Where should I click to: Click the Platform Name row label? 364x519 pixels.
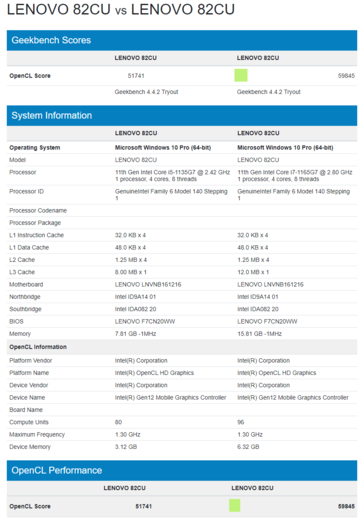(29, 373)
